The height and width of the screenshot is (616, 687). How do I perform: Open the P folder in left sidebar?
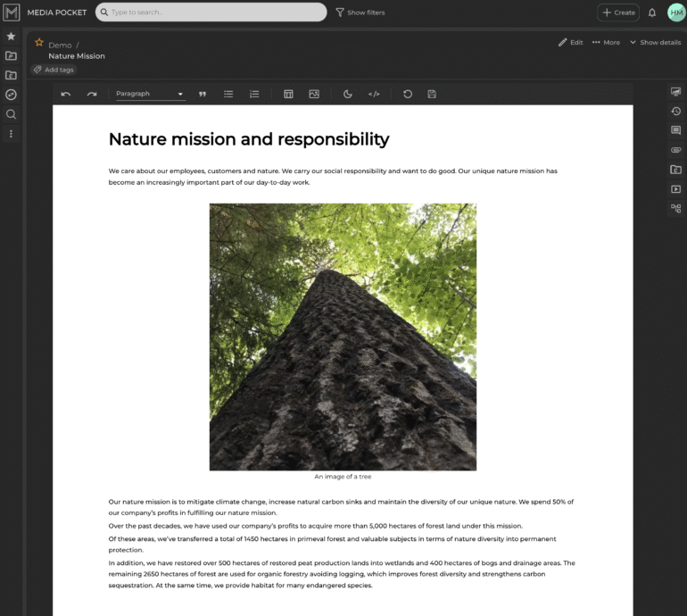[x=11, y=55]
